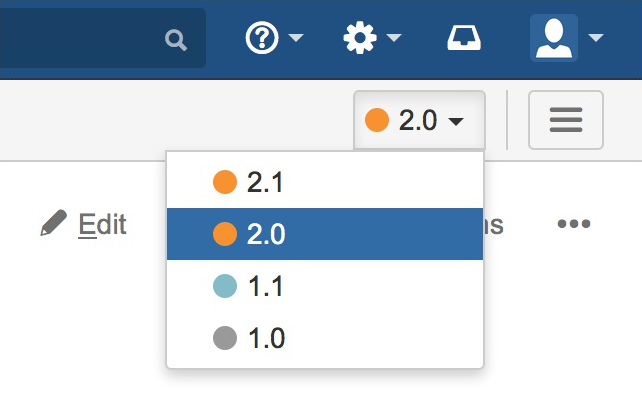Viewport: 642px width, 402px height.
Task: Click the orange dot beside 2.1
Action: pos(225,182)
